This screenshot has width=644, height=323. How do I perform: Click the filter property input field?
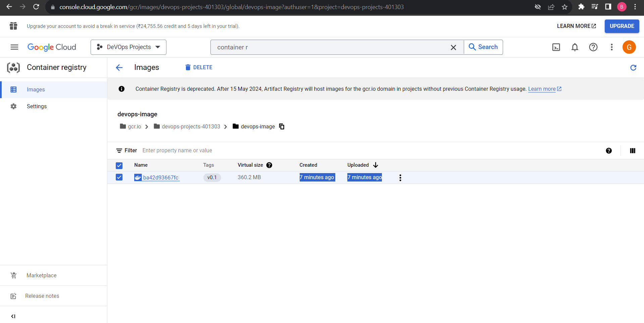pyautogui.click(x=369, y=151)
